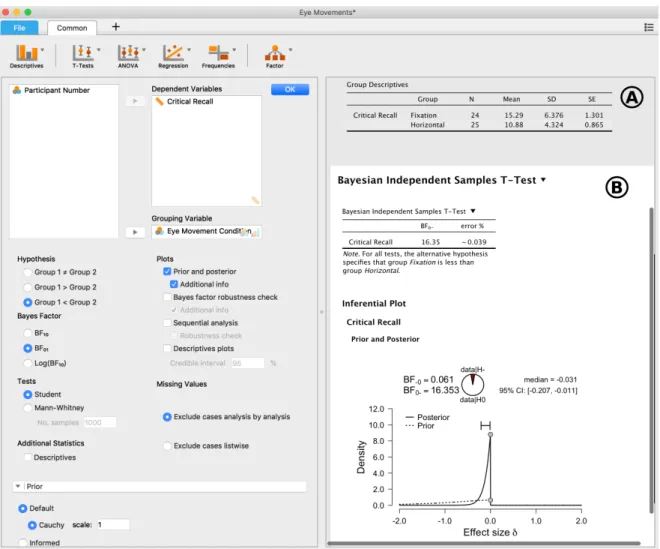Select hypothesis Group 1 < Group 2
This screenshot has height=549, width=660.
pos(28,302)
